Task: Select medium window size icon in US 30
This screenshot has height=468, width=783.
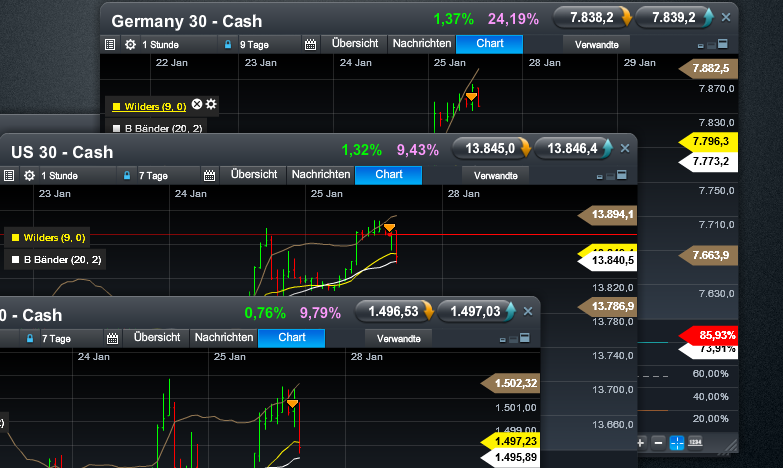Action: [x=610, y=176]
